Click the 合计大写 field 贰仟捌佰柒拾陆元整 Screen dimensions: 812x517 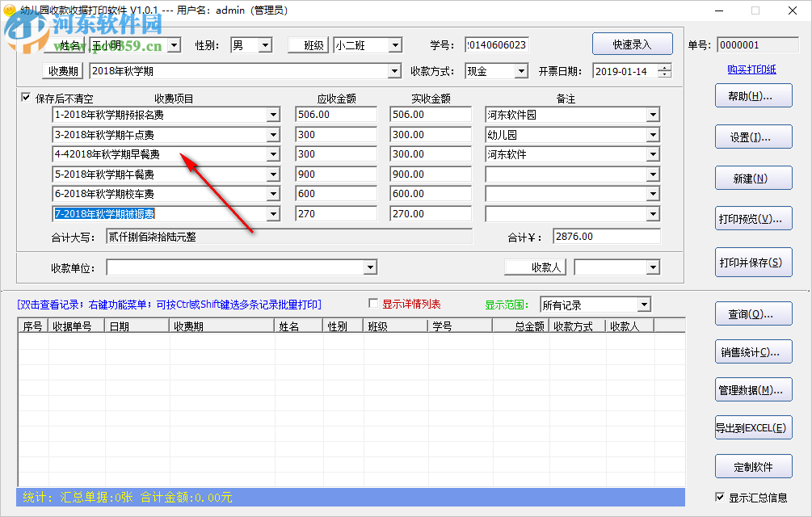289,237
